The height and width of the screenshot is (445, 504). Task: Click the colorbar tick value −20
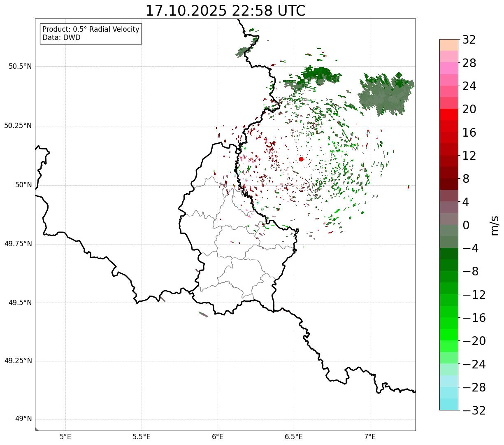coord(474,341)
